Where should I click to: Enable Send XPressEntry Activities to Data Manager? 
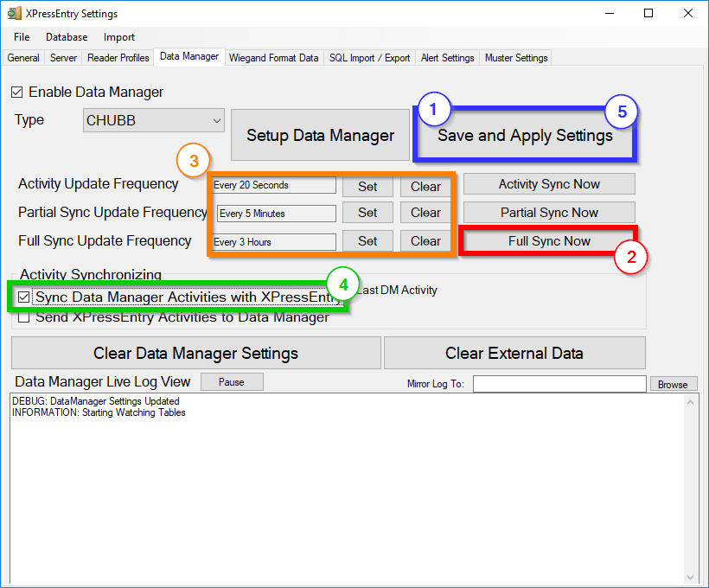point(24,317)
